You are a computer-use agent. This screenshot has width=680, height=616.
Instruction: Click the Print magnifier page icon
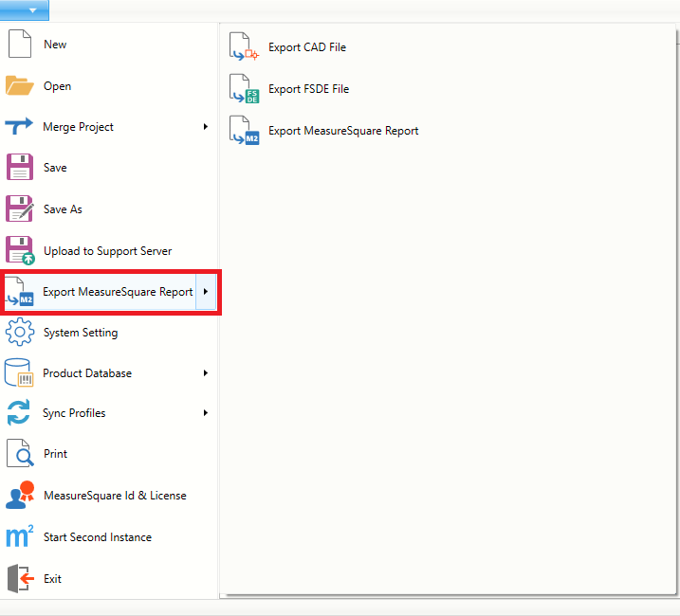point(20,453)
